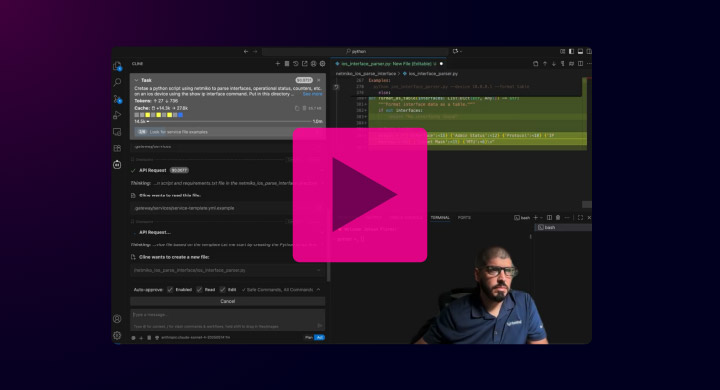Split editor right icon
Screen dimensions: 720x390
click(580, 64)
